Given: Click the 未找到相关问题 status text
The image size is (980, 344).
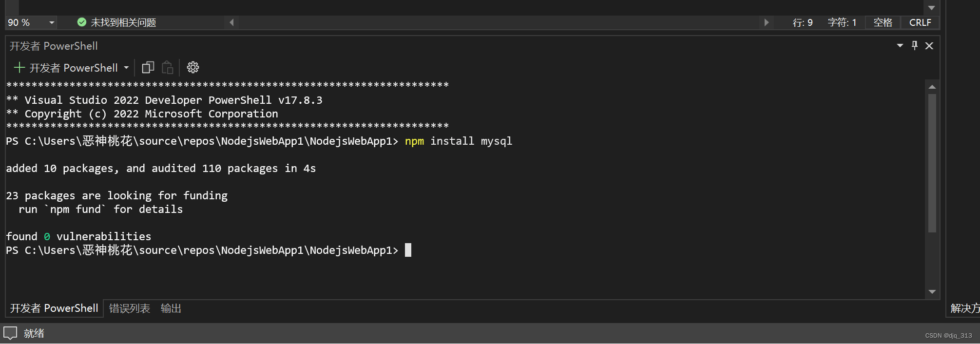Looking at the screenshot, I should pyautogui.click(x=123, y=22).
